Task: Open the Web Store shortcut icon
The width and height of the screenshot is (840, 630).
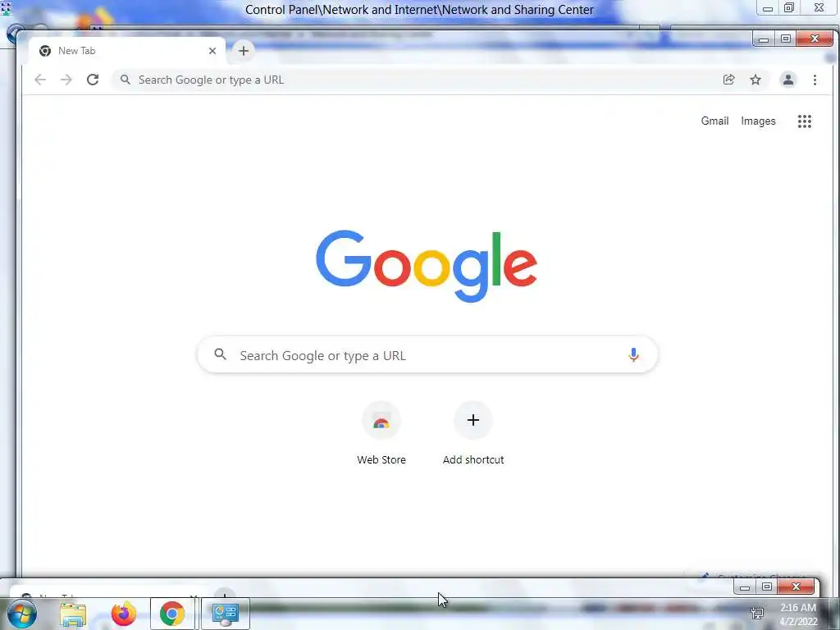Action: coord(381,421)
